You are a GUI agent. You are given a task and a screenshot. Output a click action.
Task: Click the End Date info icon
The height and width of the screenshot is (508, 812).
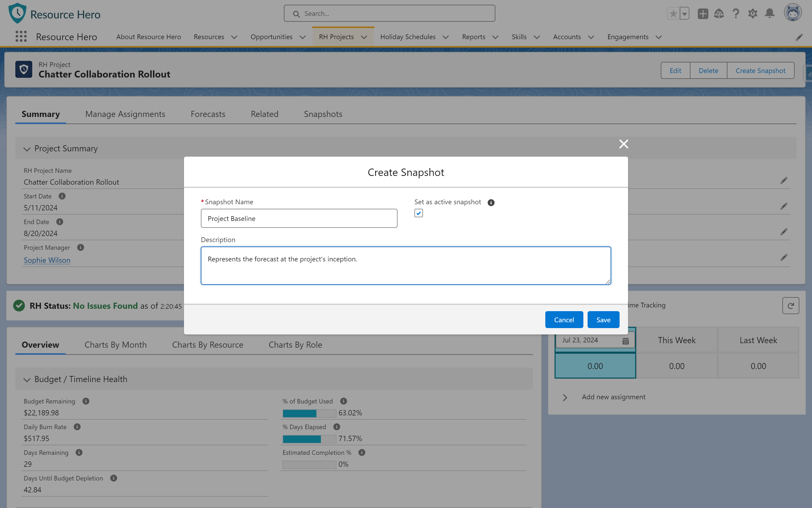pyautogui.click(x=60, y=222)
